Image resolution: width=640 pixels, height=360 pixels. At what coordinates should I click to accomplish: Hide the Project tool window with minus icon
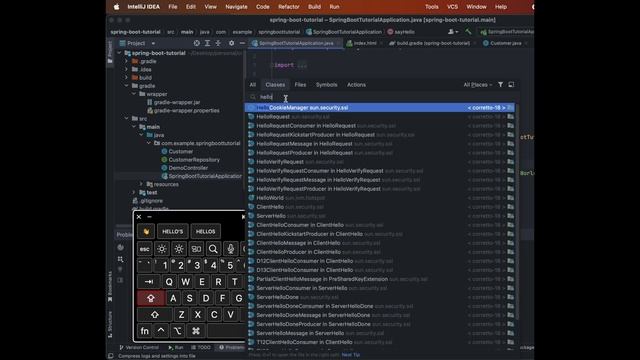pos(242,43)
